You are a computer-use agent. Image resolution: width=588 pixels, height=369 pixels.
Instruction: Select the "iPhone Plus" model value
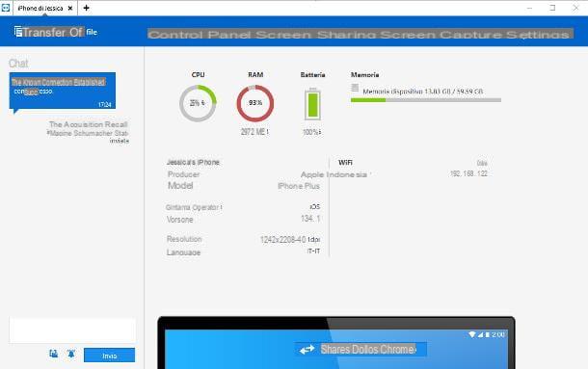[299, 186]
